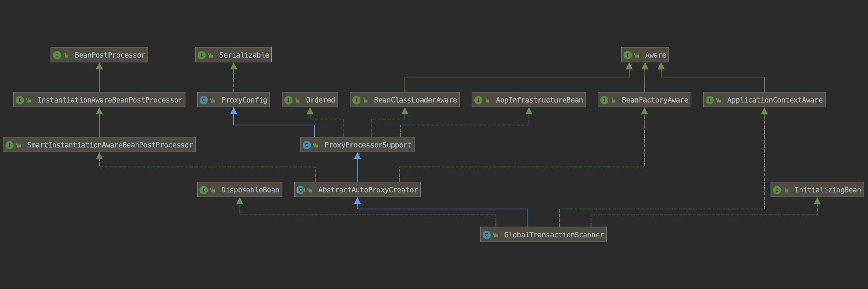Viewport: 868px width, 289px height.
Task: Select the BeanClassLoaderAware interface node
Action: [405, 100]
